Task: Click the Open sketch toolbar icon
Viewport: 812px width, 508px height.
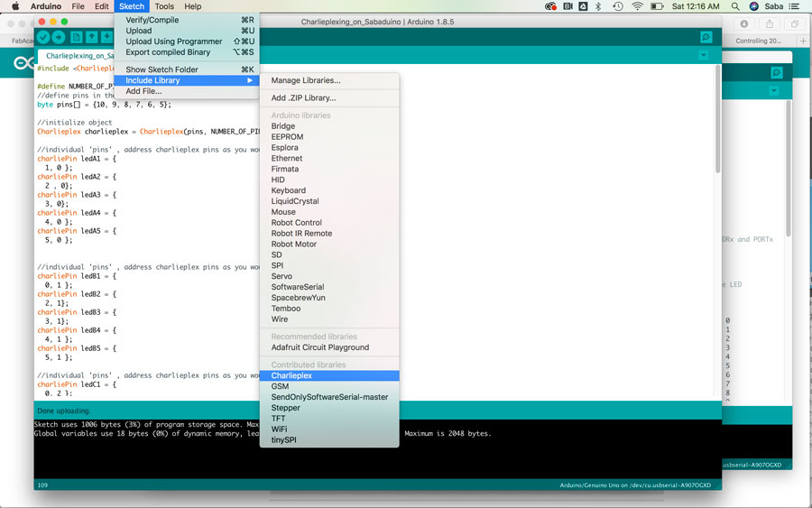Action: 92,37
